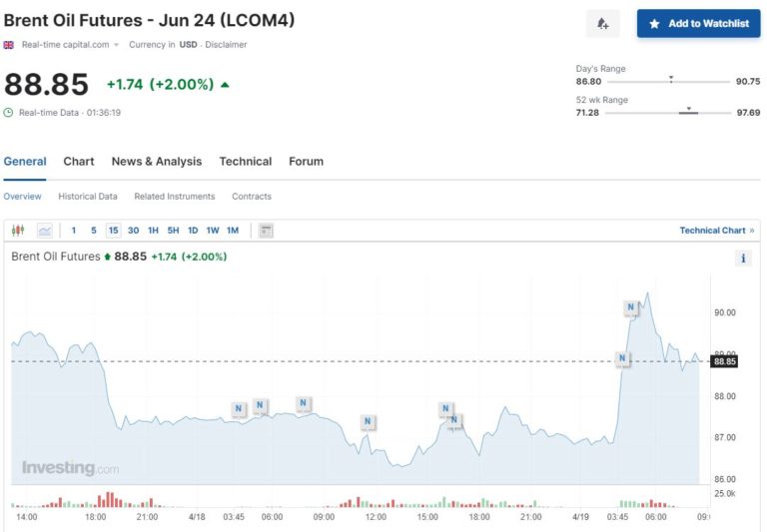Select the 1M chart interval
Image resolution: width=767 pixels, height=532 pixels.
click(x=233, y=231)
